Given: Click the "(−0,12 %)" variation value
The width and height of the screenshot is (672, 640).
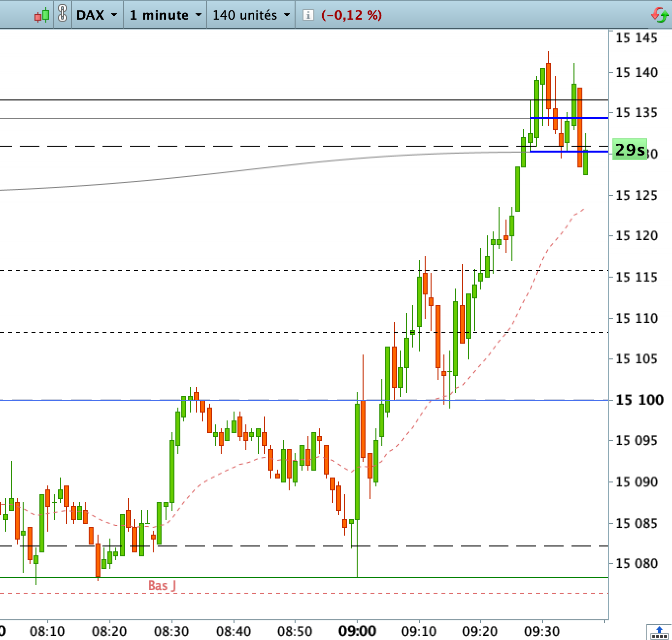Looking at the screenshot, I should 352,15.
